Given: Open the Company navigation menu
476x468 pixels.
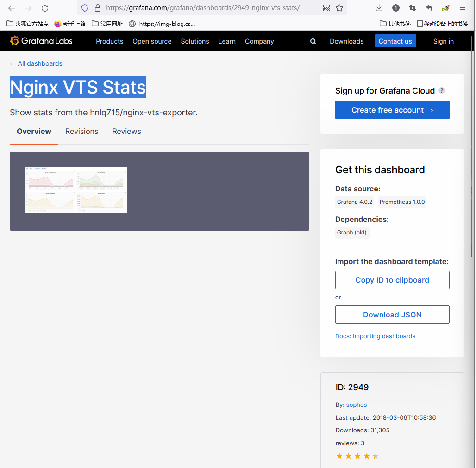Looking at the screenshot, I should (x=259, y=41).
